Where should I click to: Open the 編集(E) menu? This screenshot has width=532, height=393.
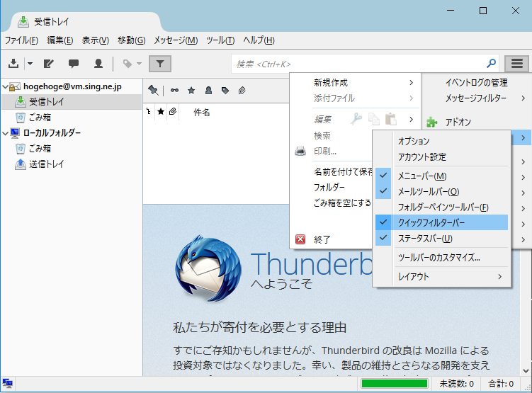[x=60, y=40]
